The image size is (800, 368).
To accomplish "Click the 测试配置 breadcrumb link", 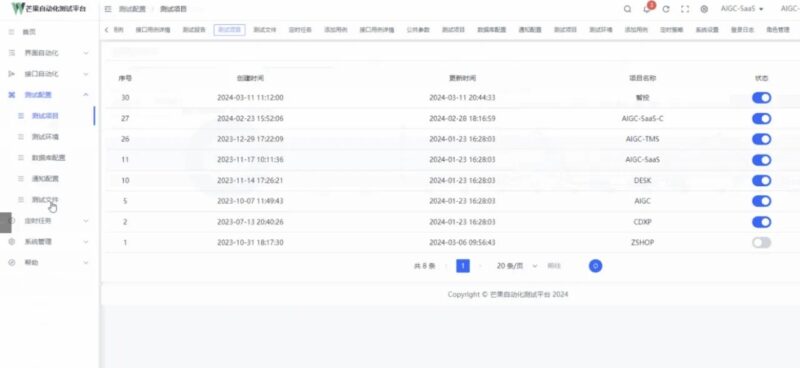I will [132, 9].
